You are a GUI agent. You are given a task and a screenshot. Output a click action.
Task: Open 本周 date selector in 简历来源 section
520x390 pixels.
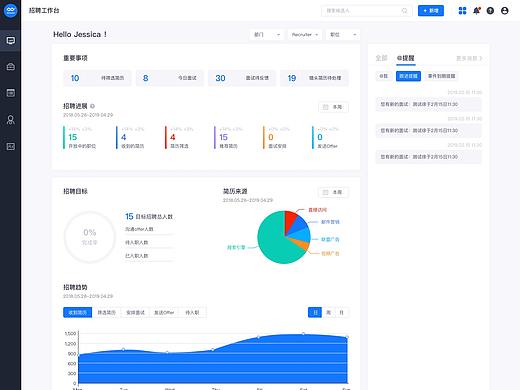pyautogui.click(x=333, y=192)
